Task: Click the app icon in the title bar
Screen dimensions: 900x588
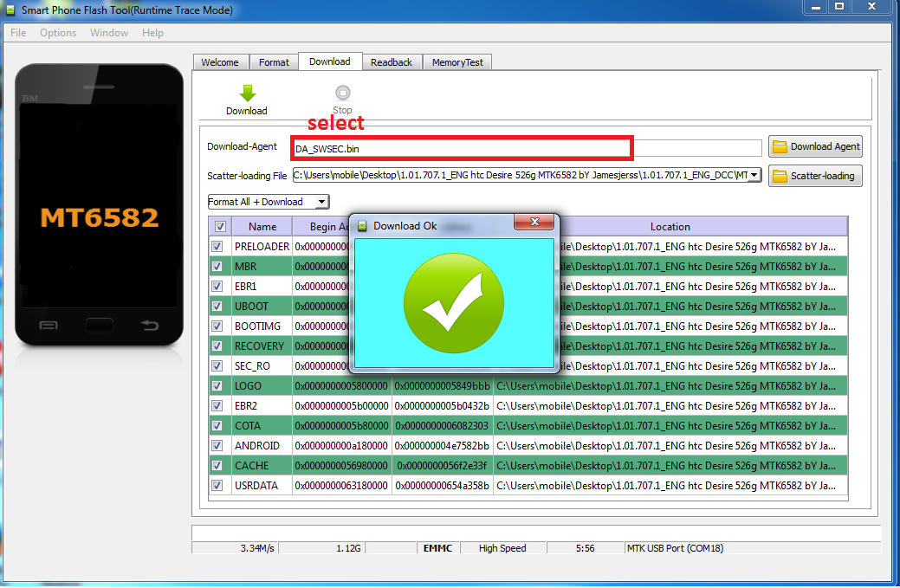Action: (10, 10)
